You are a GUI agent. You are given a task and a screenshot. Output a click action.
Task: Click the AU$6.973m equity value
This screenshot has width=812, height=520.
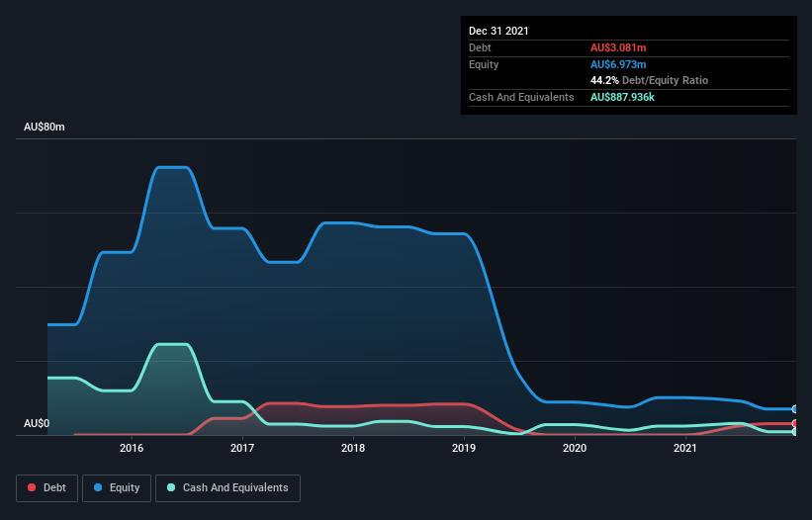click(618, 64)
